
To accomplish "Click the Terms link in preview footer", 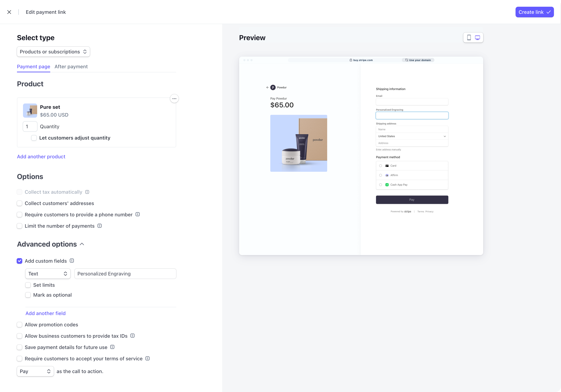I will (421, 212).
